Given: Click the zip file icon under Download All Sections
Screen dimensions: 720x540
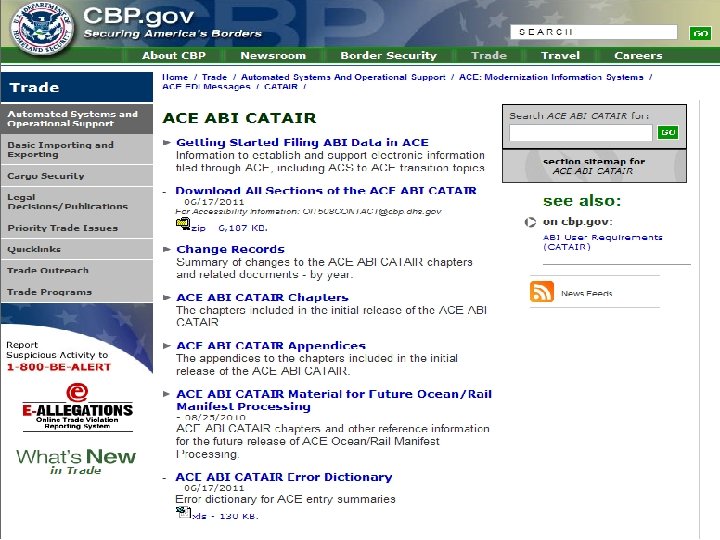Looking at the screenshot, I should 183,224.
